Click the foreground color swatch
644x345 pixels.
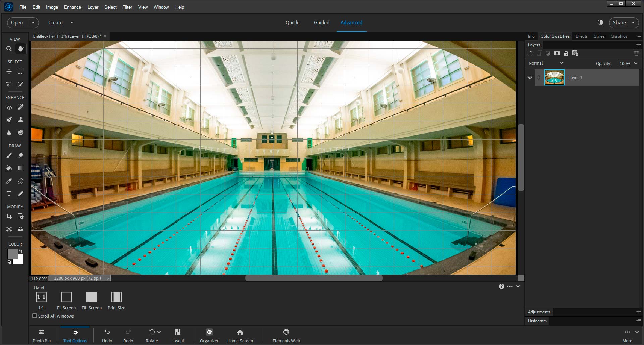(x=12, y=254)
